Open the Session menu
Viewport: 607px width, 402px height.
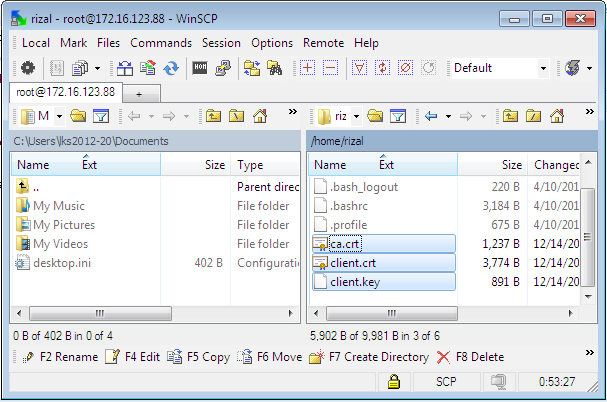pos(221,43)
